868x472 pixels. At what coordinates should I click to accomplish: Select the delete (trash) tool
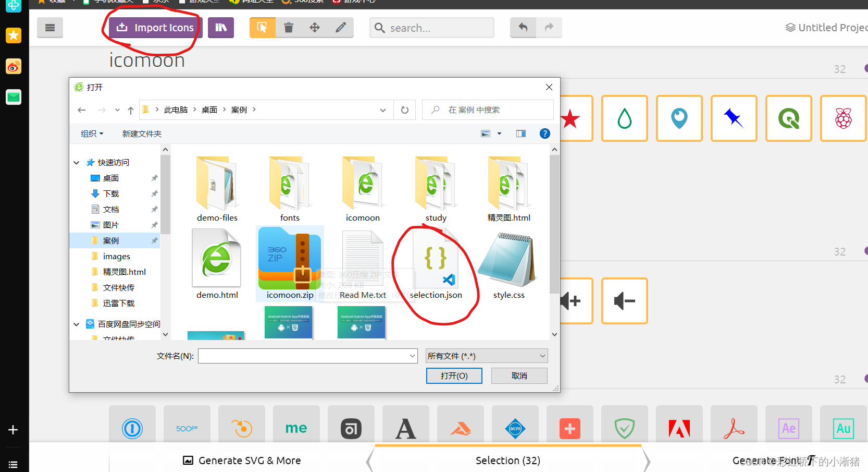click(x=288, y=27)
